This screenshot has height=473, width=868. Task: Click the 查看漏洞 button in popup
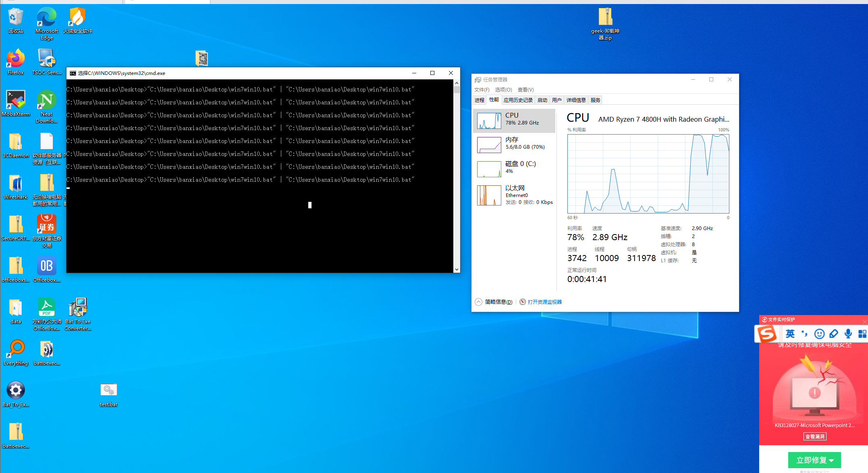pos(814,436)
